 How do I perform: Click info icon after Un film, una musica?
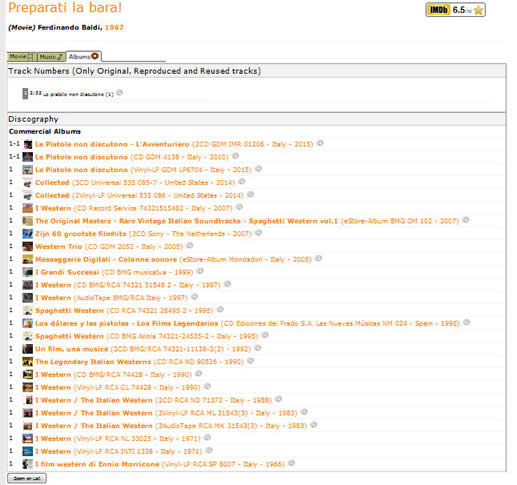[258, 348]
